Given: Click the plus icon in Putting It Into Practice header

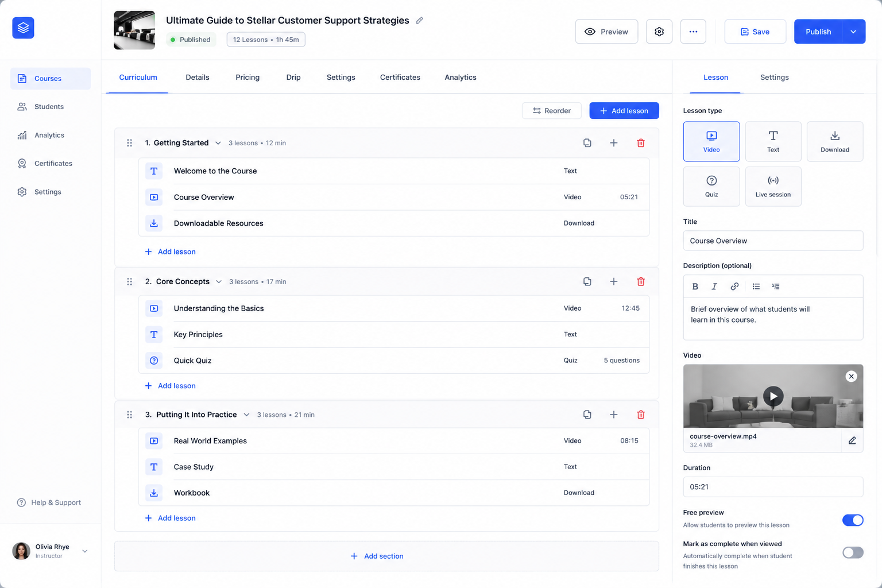Looking at the screenshot, I should tap(614, 415).
